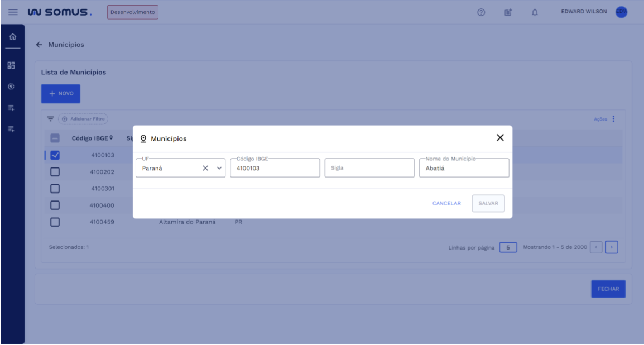This screenshot has width=644, height=345.
Task: Open the hamburger navigation menu
Action: pos(12,12)
